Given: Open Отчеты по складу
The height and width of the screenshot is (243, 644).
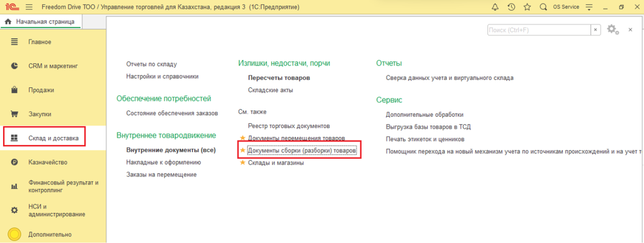Looking at the screenshot, I should coord(152,64).
